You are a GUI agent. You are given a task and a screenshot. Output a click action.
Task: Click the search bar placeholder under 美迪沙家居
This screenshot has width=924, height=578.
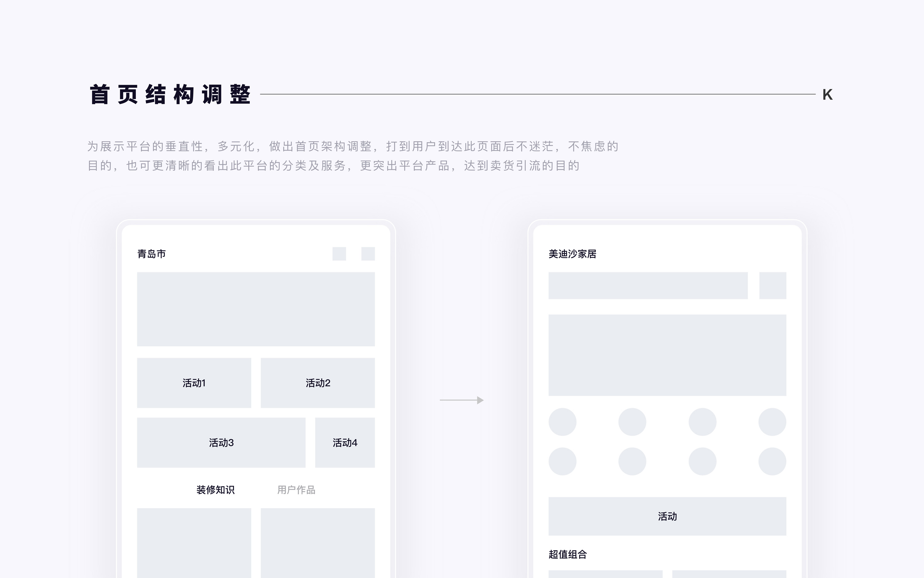coord(648,285)
